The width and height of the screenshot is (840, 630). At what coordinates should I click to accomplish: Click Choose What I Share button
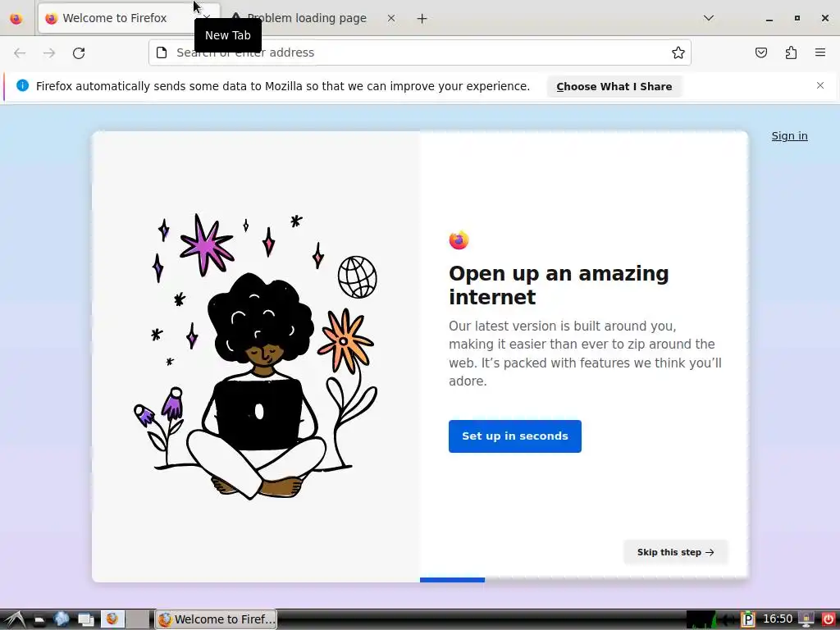614,86
